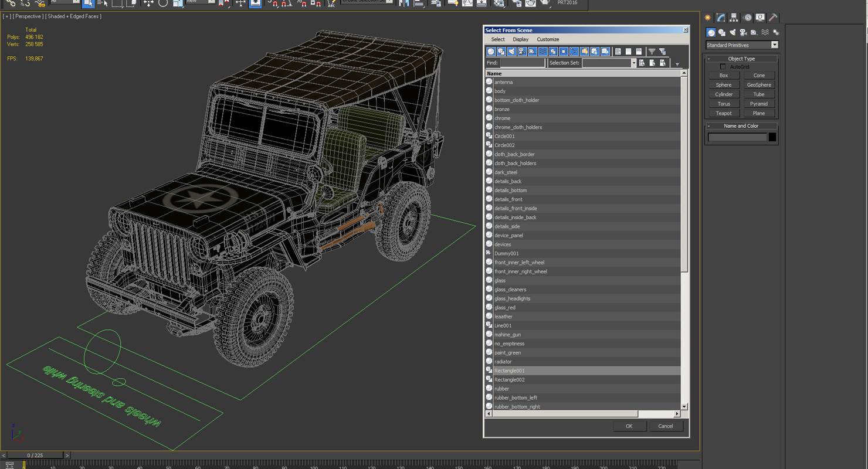
Task: Click the Name column header to sort
Action: 583,73
